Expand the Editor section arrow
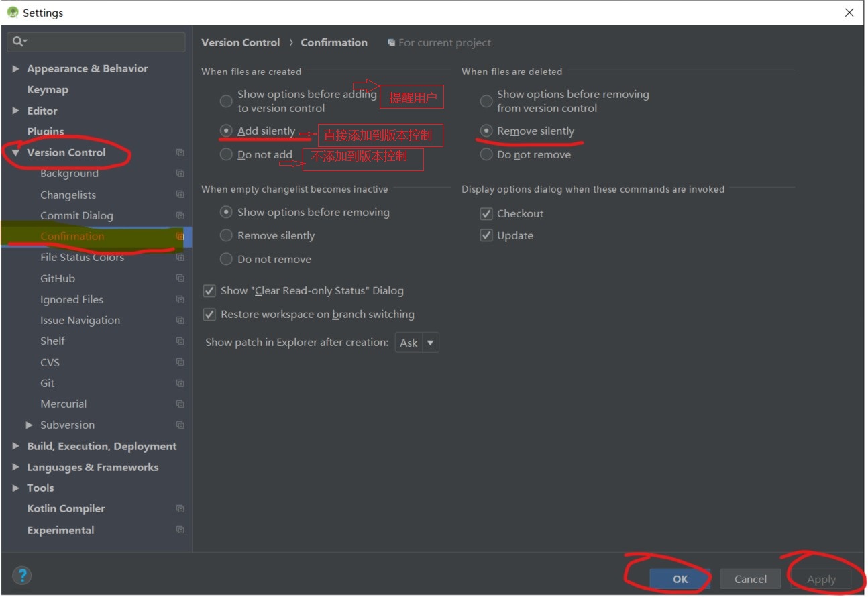The image size is (868, 597). [x=15, y=111]
